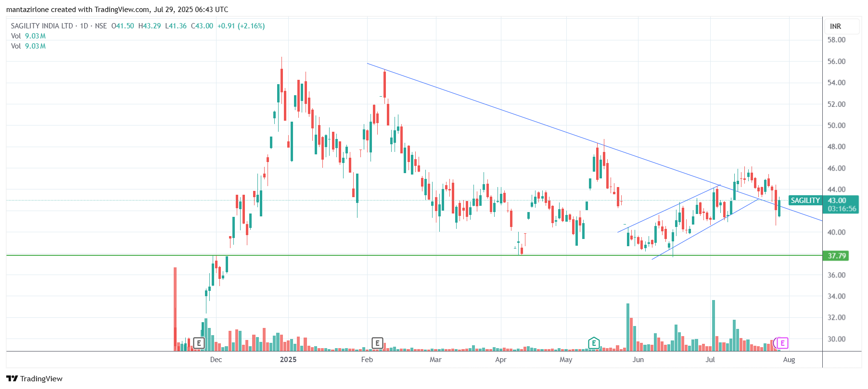Click the green hexagon earnings marker in May

pyautogui.click(x=594, y=343)
